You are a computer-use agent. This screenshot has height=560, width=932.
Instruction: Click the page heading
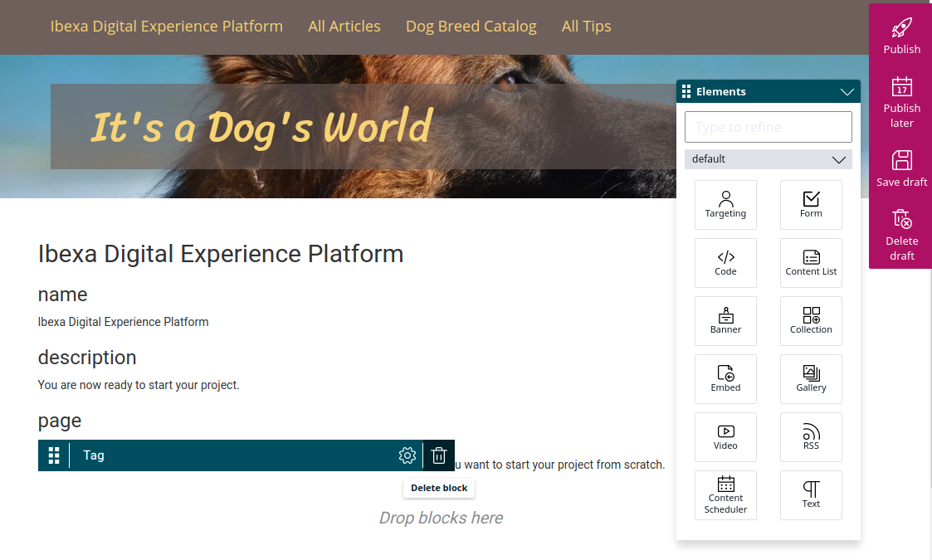click(60, 421)
